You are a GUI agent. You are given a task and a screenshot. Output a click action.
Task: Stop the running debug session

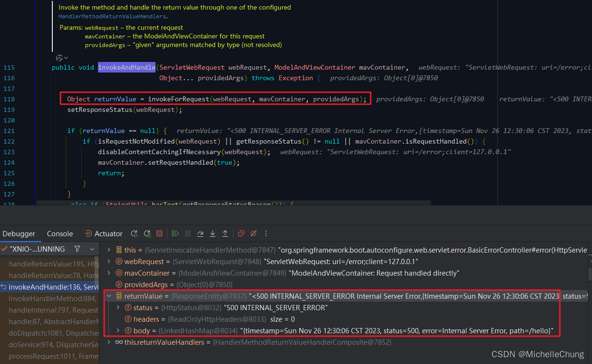[159, 234]
